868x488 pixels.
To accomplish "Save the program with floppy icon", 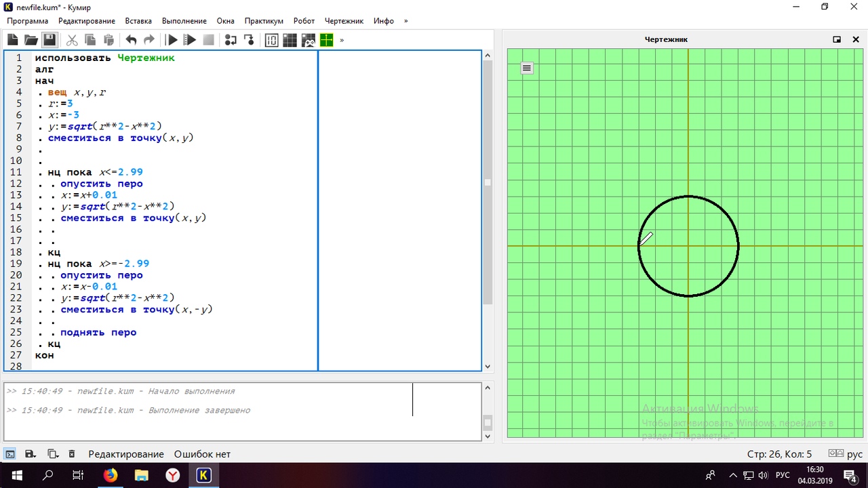I will 50,40.
